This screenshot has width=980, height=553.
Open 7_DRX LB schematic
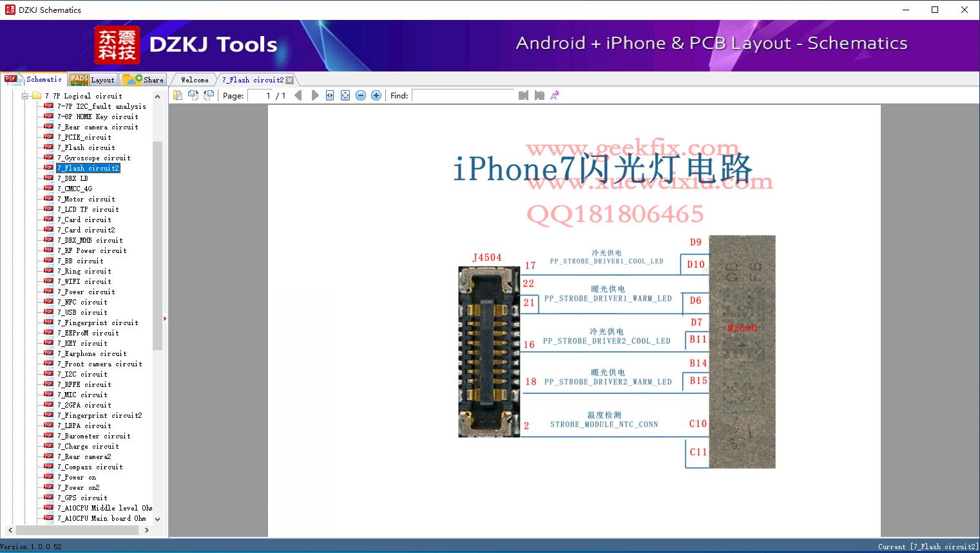72,178
